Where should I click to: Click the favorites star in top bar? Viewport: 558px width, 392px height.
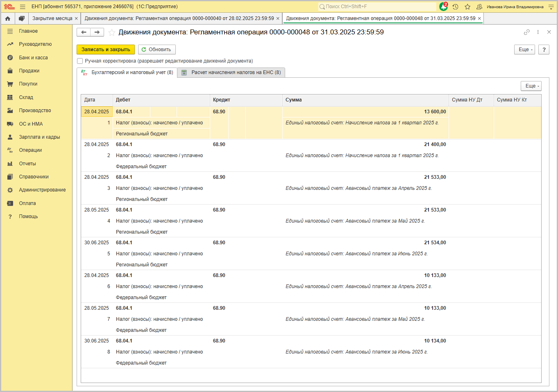[467, 7]
